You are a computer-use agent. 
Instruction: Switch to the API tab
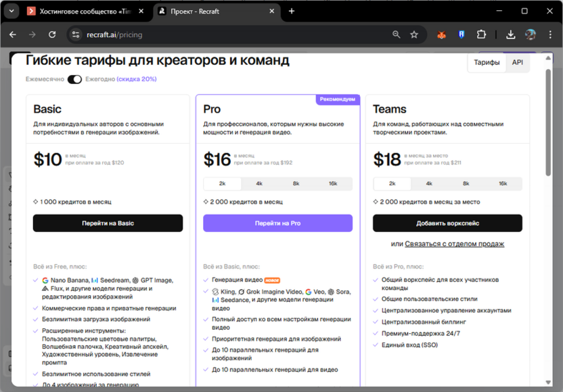518,62
